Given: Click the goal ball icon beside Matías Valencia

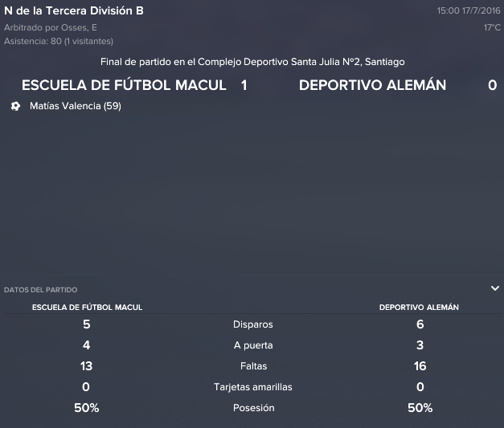Looking at the screenshot, I should coord(15,106).
